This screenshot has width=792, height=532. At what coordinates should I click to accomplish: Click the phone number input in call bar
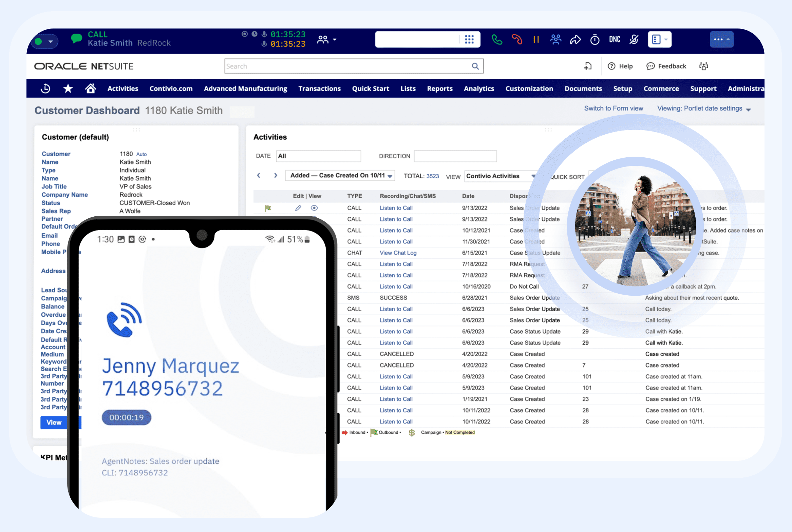417,40
